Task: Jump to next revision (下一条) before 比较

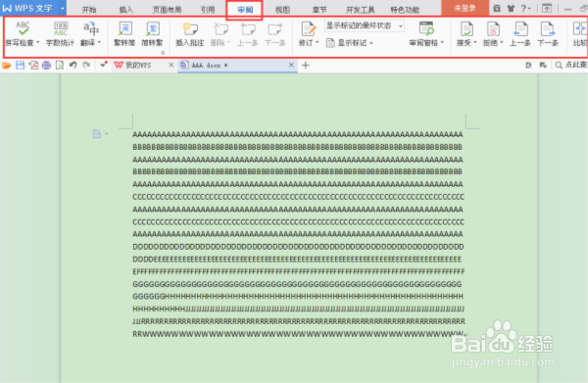Action: [548, 33]
